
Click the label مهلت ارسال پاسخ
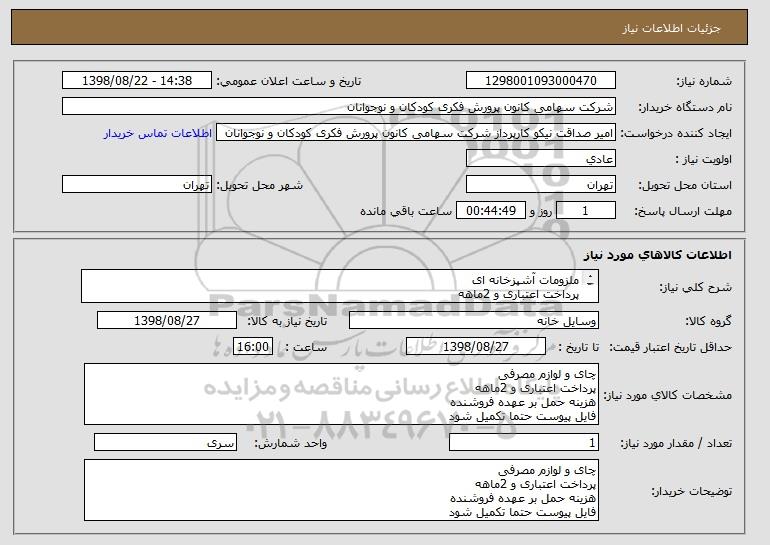coord(683,211)
